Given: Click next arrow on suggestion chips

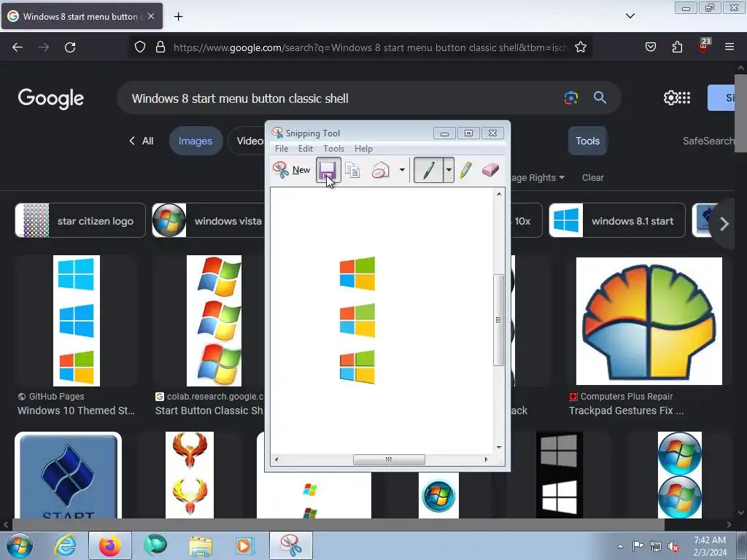Looking at the screenshot, I should (724, 223).
